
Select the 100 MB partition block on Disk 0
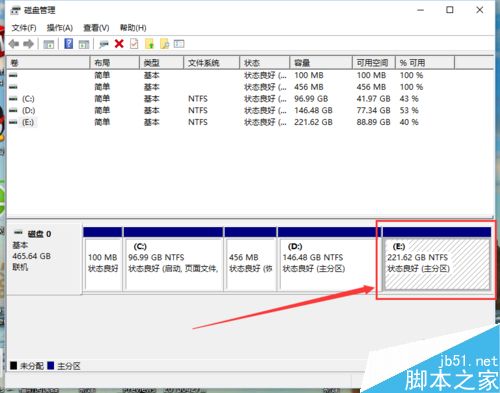[x=103, y=259]
